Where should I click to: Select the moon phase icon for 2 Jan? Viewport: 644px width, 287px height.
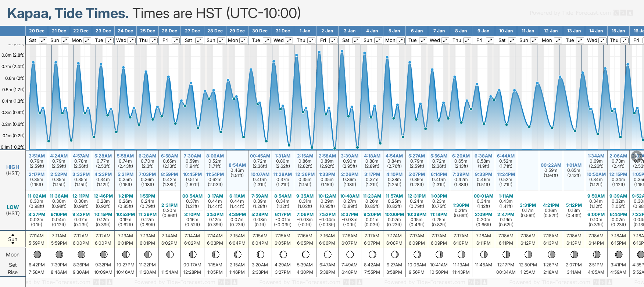(x=328, y=254)
